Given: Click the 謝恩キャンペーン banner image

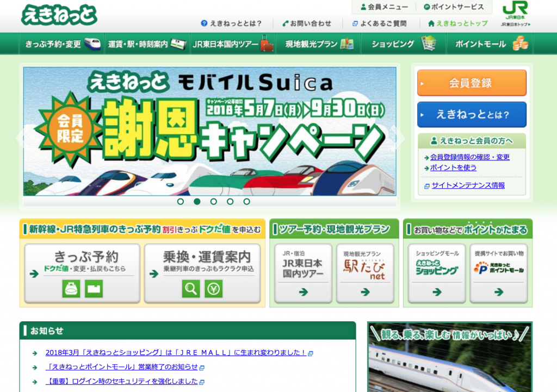Looking at the screenshot, I should pyautogui.click(x=209, y=132).
